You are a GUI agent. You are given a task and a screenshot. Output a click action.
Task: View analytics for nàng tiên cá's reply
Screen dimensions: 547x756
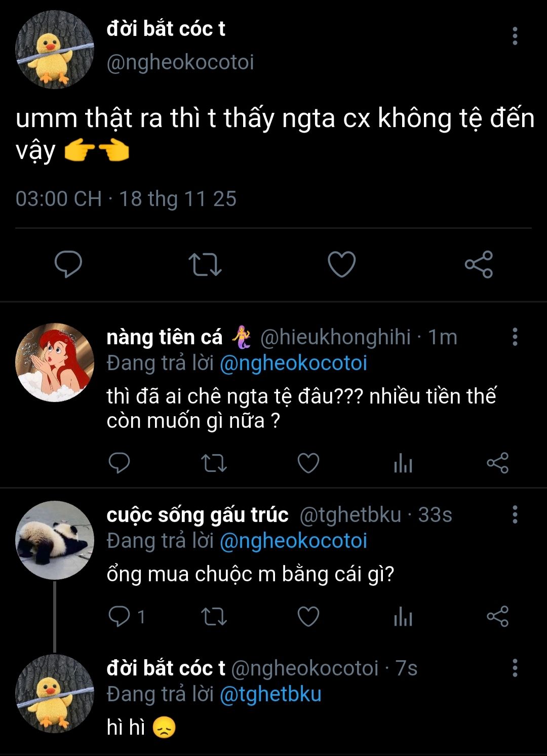(x=403, y=463)
